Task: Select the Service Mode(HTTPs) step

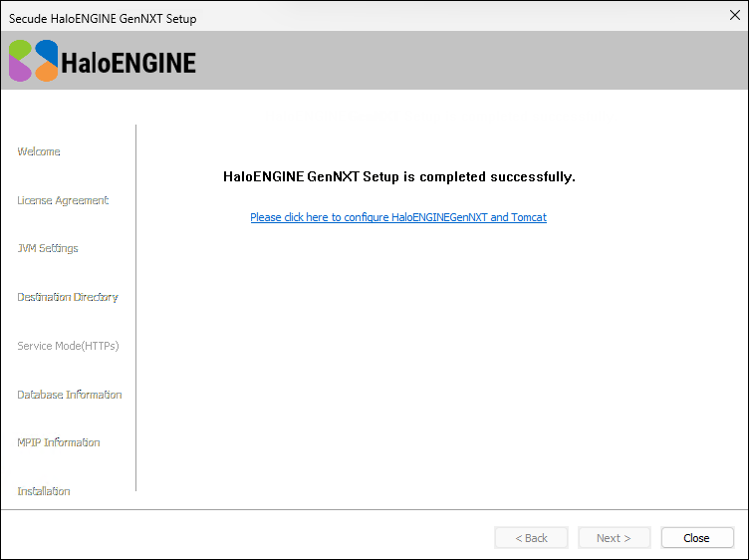Action: tap(68, 346)
